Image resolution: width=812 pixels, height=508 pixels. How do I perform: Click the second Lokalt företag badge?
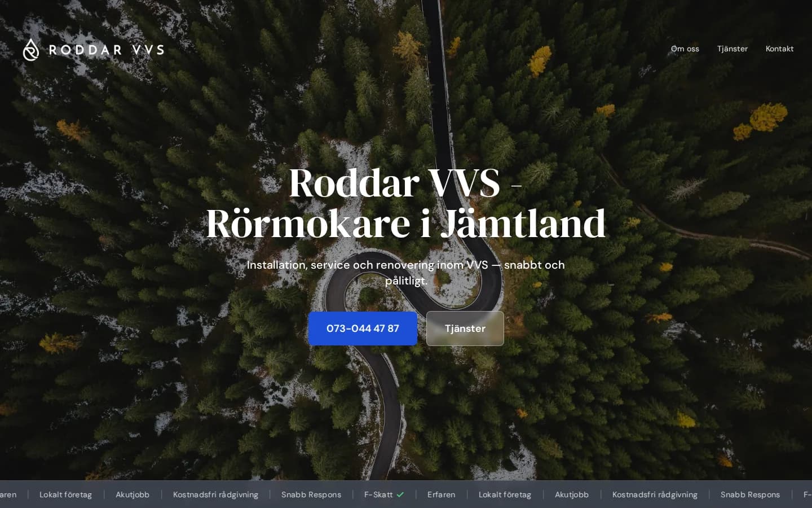click(505, 494)
